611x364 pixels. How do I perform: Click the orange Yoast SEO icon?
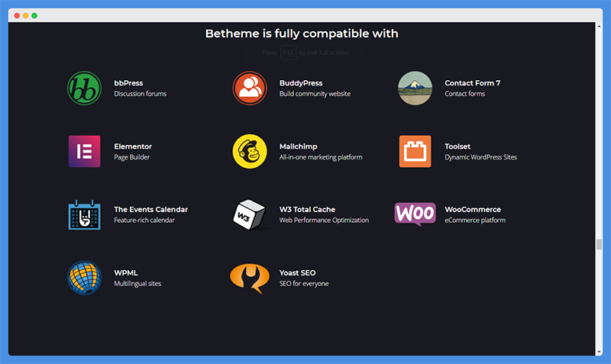250,279
